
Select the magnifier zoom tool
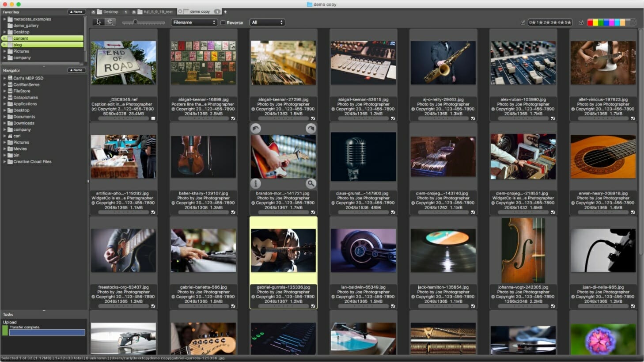[110, 22]
